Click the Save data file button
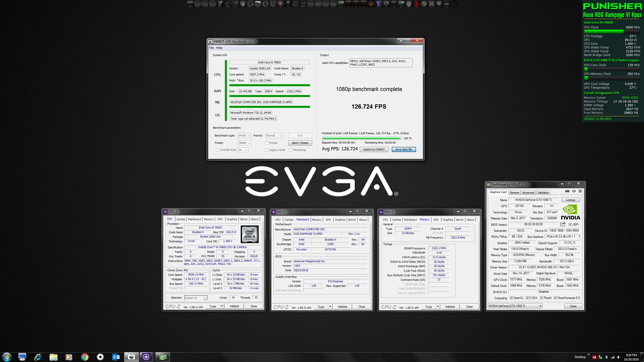Screen dimensions: 644x362 [404, 149]
